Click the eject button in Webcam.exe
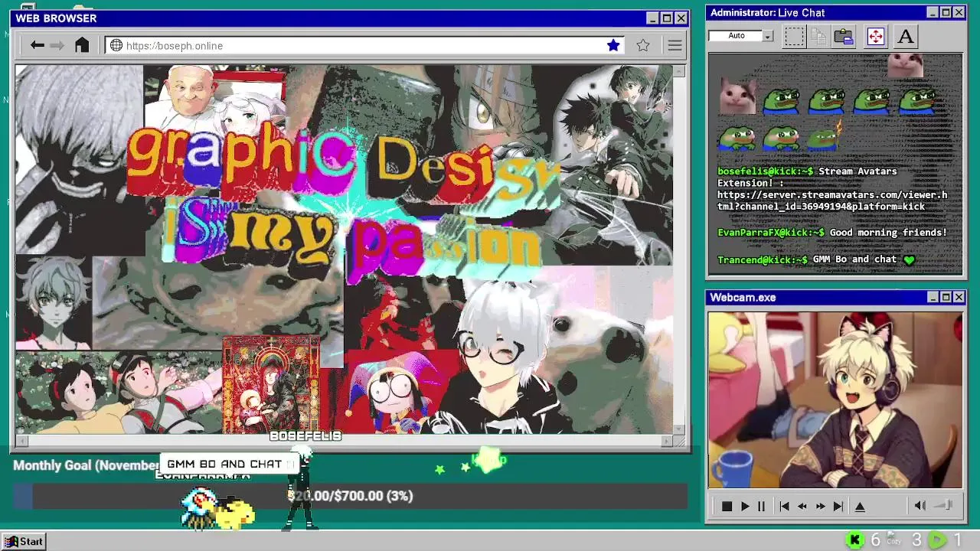The width and height of the screenshot is (980, 551). click(x=860, y=507)
